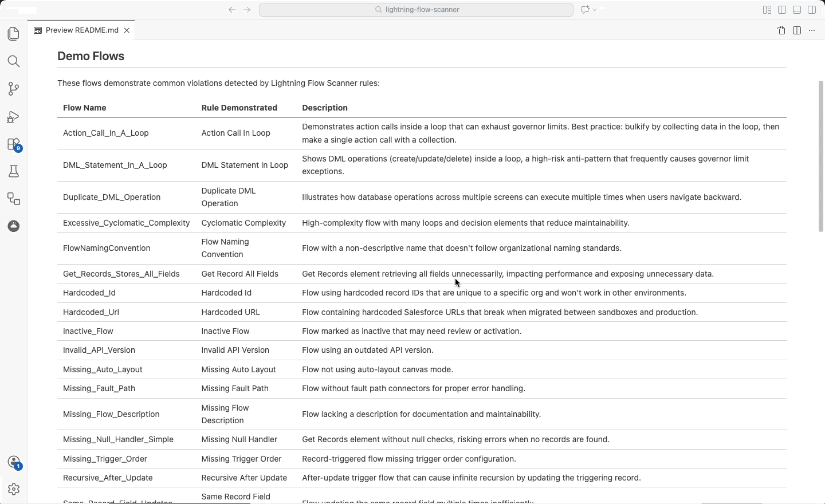825x504 pixels.
Task: Toggle the secondary sidebar visibility
Action: [x=812, y=10]
